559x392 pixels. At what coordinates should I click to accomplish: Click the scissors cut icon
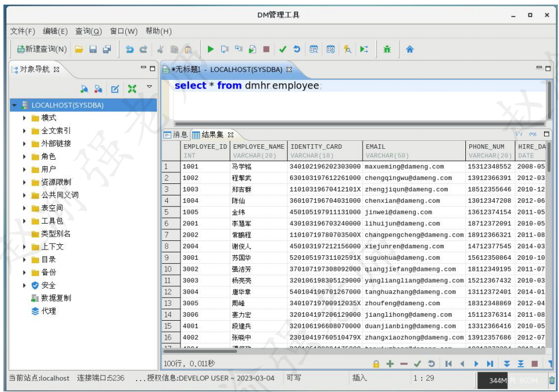[160, 49]
